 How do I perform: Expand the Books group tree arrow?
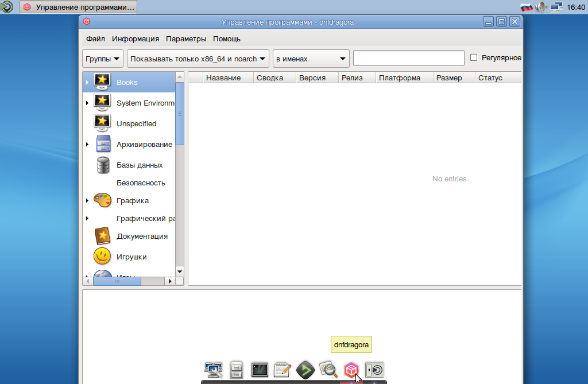coord(87,82)
